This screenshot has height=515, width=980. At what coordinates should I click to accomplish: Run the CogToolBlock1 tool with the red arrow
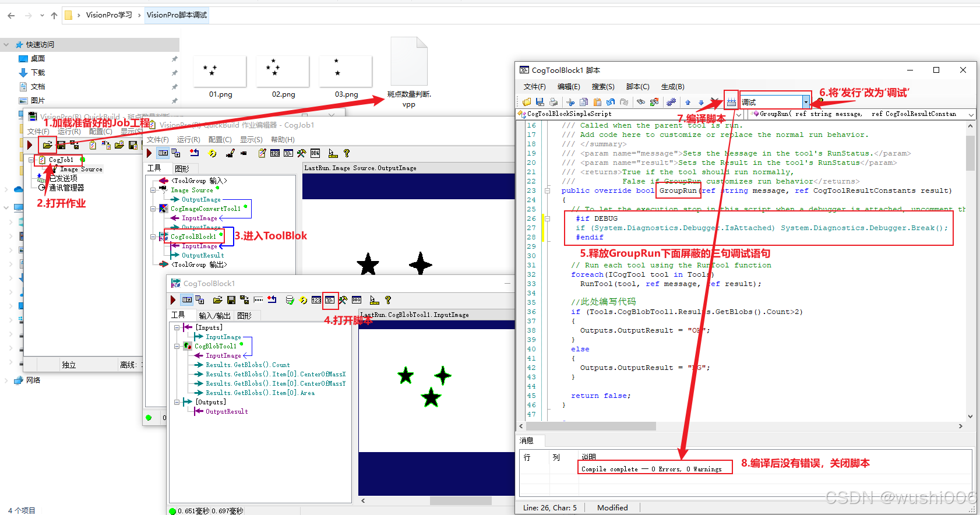pos(173,300)
